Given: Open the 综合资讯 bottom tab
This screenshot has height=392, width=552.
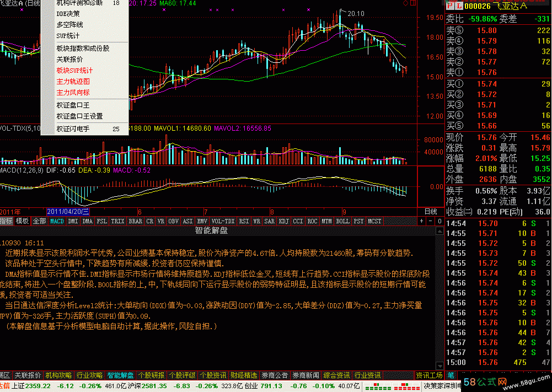Looking at the screenshot, I should click(336, 375).
